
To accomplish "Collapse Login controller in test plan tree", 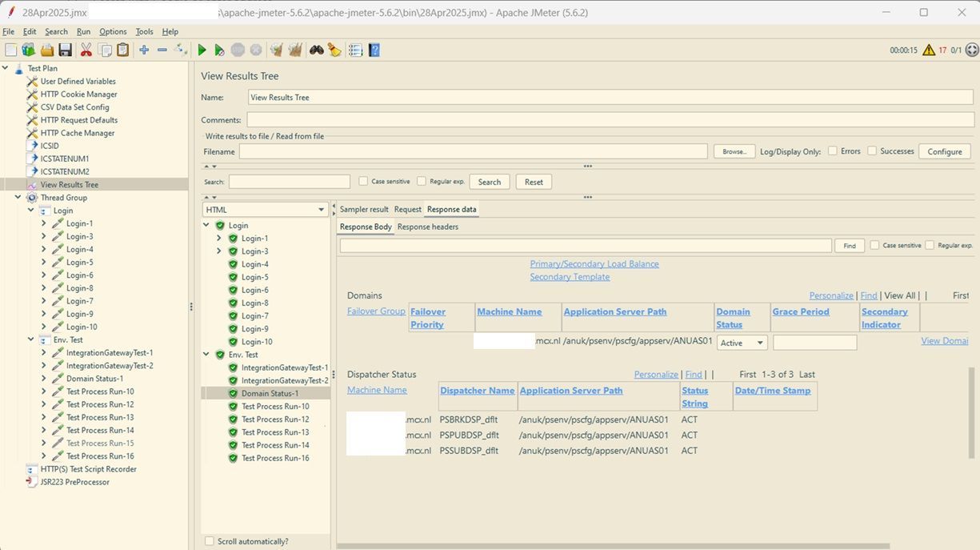I will tap(31, 211).
